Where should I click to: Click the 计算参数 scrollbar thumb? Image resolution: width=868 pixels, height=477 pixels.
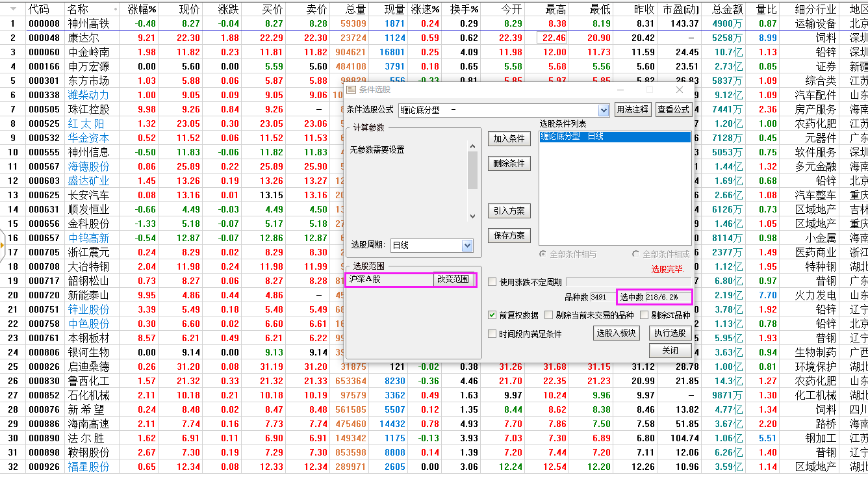(472, 169)
